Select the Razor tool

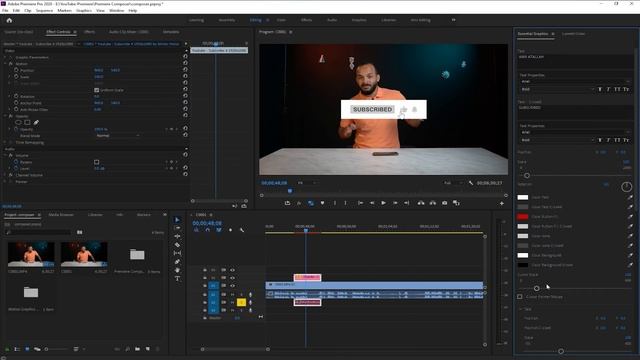177,245
